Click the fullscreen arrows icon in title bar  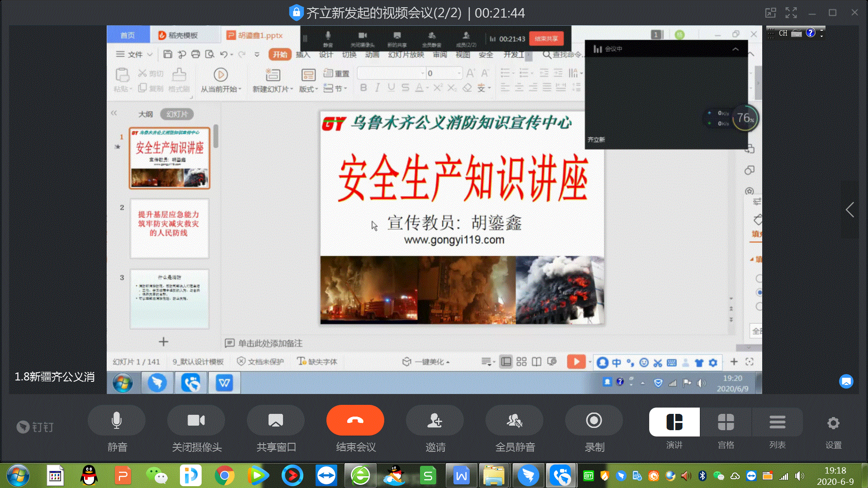[x=791, y=13]
